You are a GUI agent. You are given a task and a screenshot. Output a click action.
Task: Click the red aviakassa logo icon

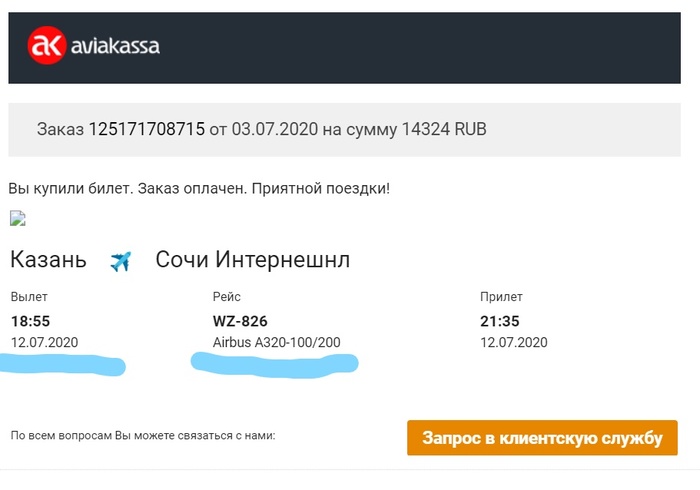coord(46,46)
